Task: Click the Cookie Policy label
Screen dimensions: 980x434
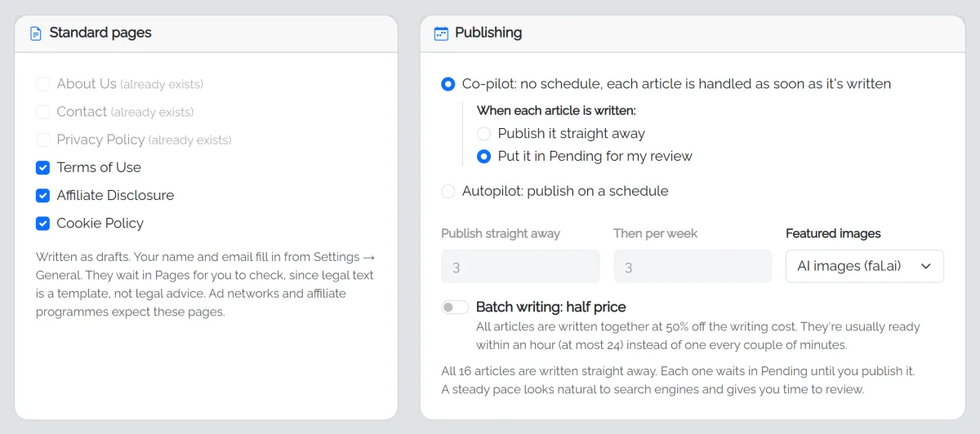Action: (100, 223)
